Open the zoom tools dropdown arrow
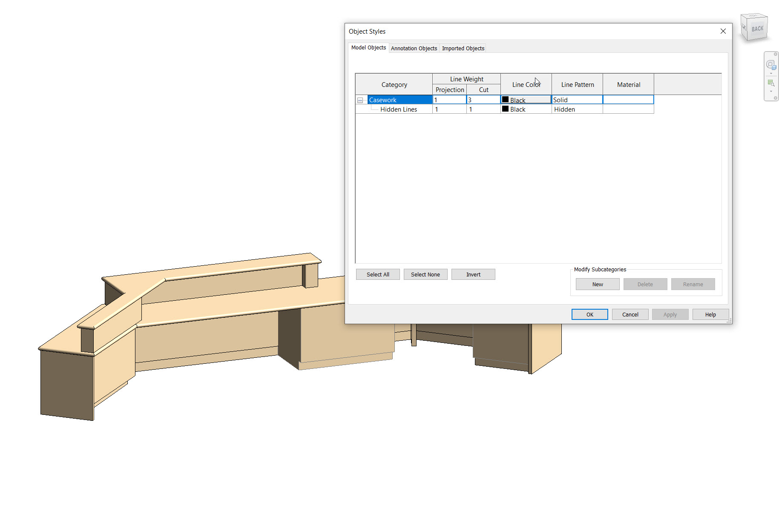 click(x=771, y=90)
